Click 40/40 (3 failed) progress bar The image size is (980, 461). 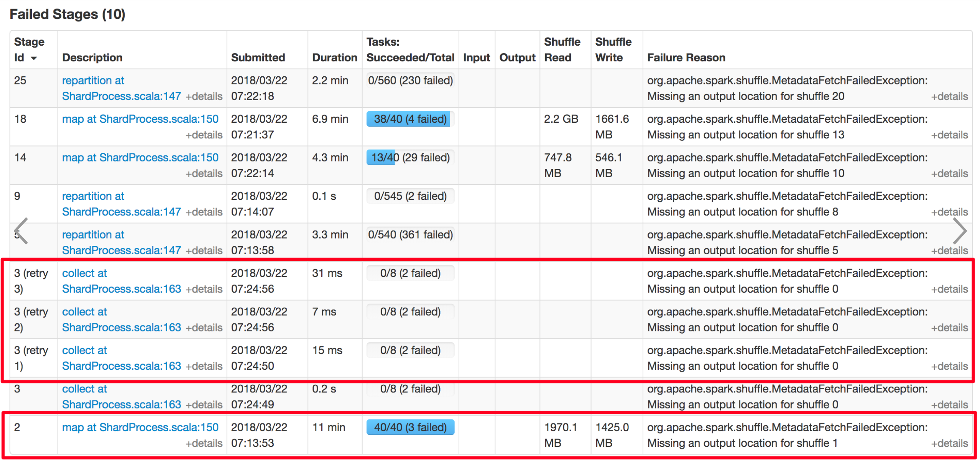[410, 427]
